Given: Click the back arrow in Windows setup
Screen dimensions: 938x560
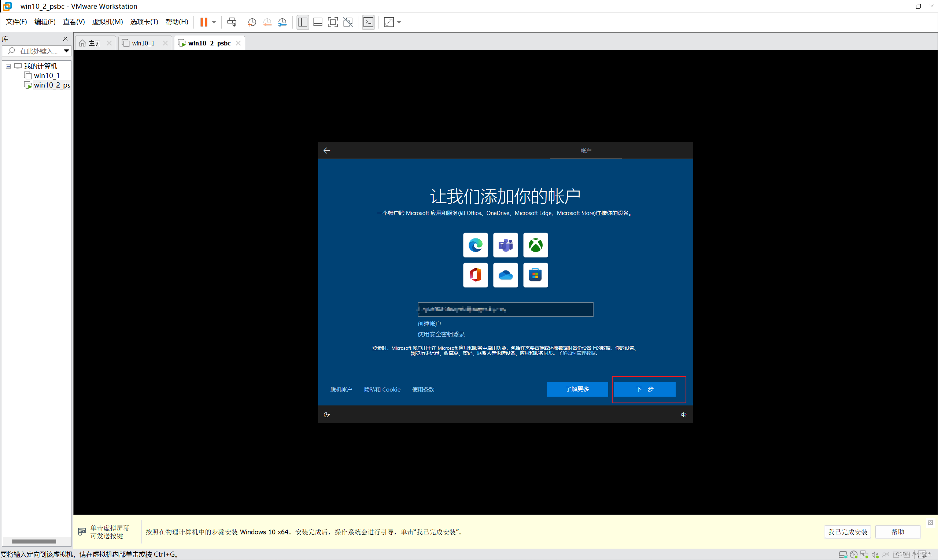Looking at the screenshot, I should click(327, 150).
